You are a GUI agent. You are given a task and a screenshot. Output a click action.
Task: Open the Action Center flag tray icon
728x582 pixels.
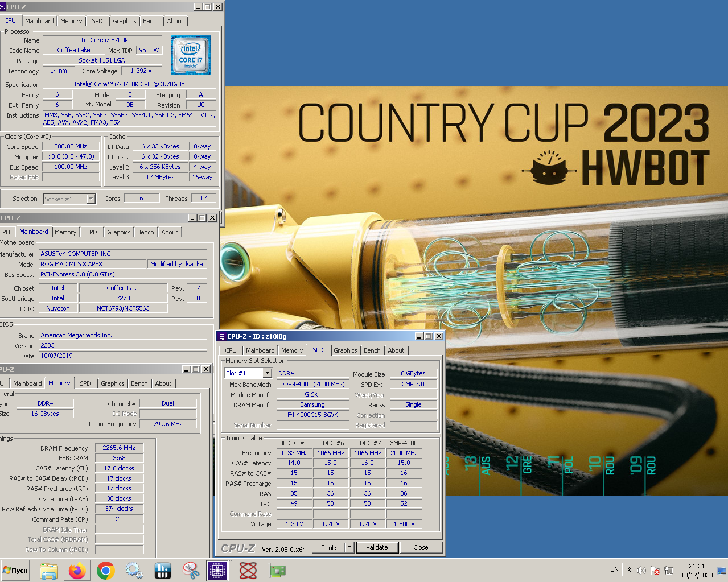click(655, 570)
